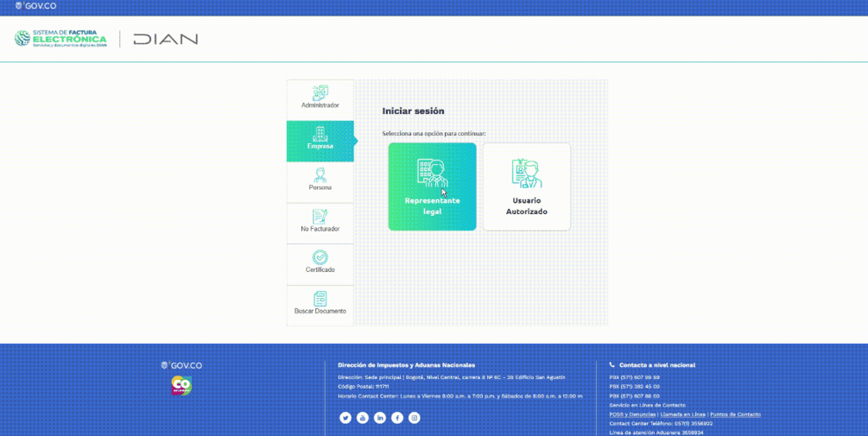Click the DIAN logo in header
Screen dimensions: 868x436
(x=166, y=40)
